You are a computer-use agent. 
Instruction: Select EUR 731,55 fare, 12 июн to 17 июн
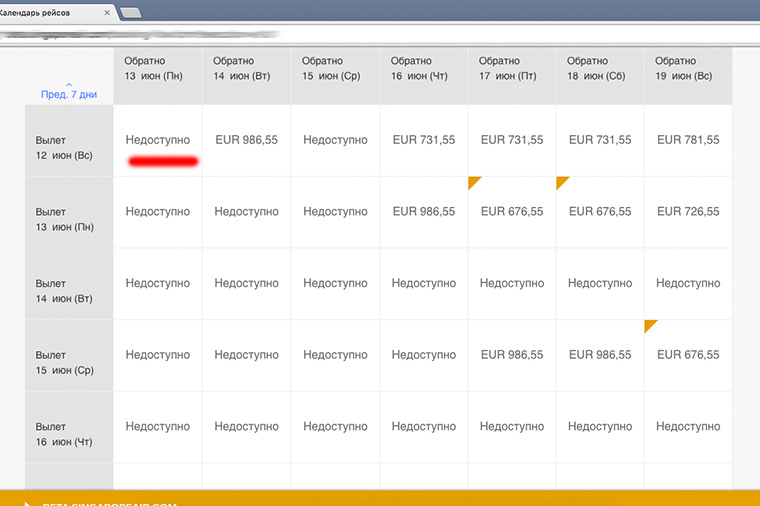point(512,140)
